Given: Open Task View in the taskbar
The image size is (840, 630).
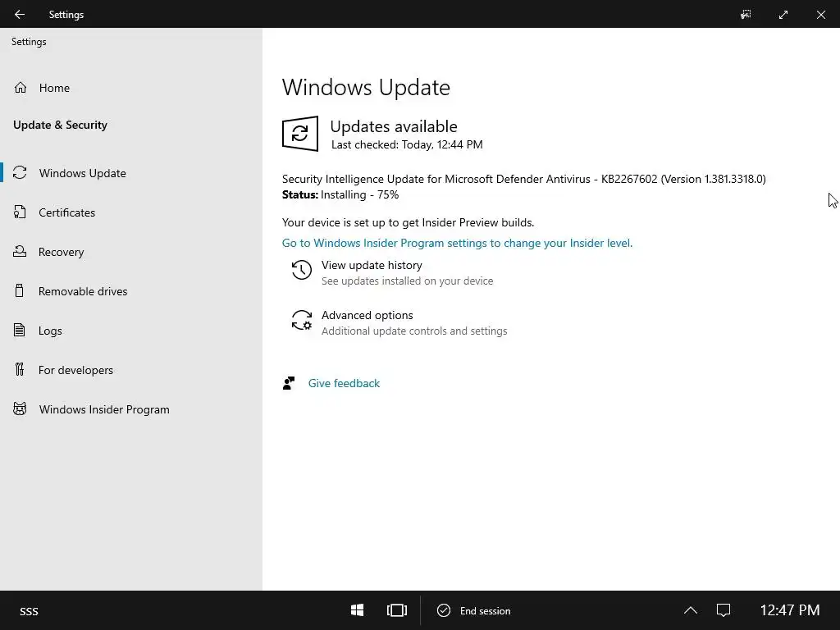Looking at the screenshot, I should 397,610.
